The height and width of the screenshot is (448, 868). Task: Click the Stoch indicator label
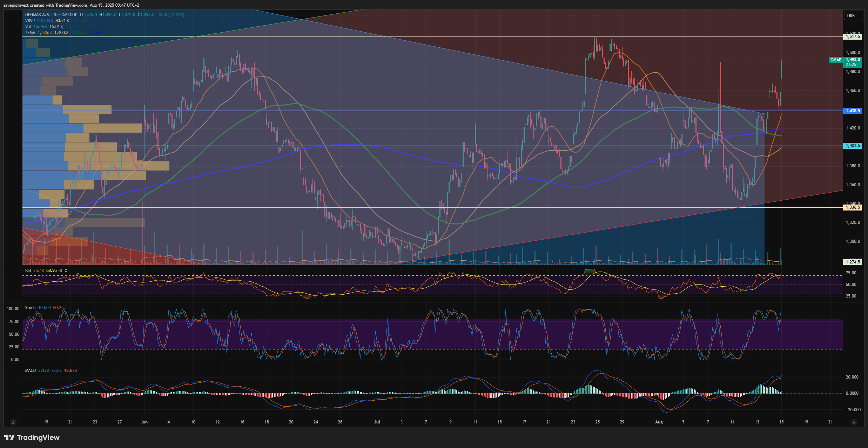point(30,308)
